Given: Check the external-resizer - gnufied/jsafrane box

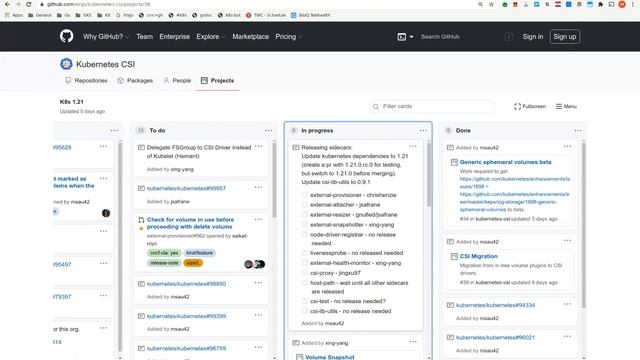Looking at the screenshot, I should [x=305, y=214].
